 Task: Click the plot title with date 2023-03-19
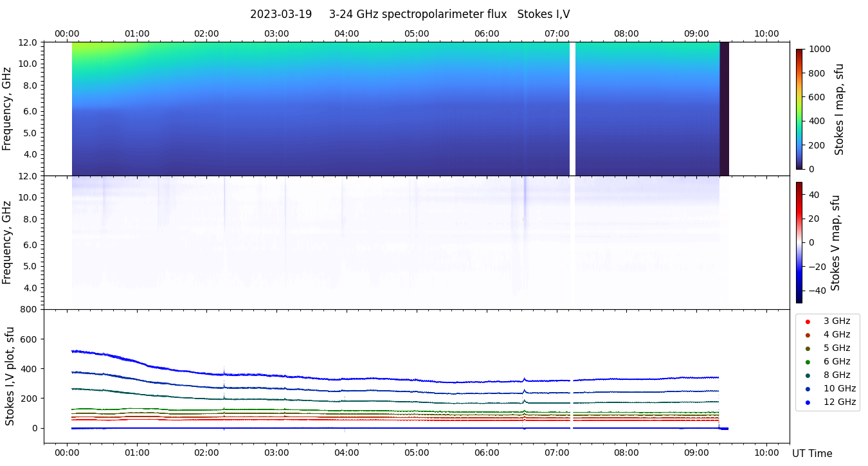[x=410, y=14]
